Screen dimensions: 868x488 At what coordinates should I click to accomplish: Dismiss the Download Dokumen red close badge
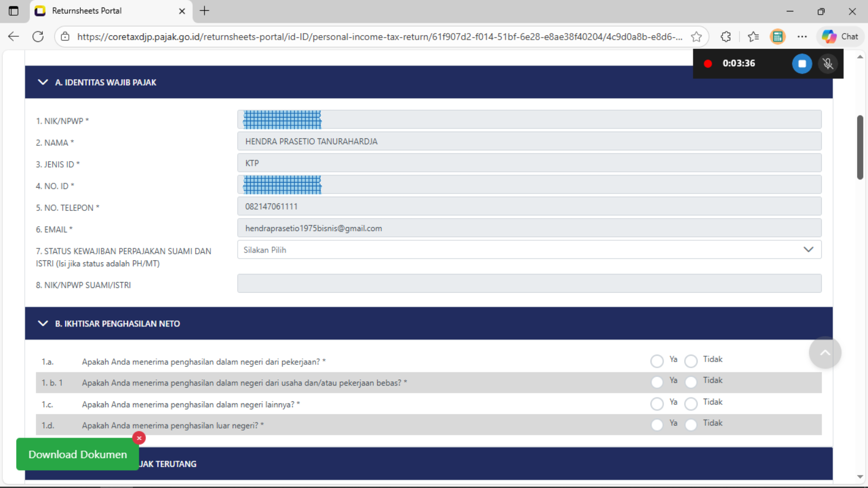click(139, 438)
